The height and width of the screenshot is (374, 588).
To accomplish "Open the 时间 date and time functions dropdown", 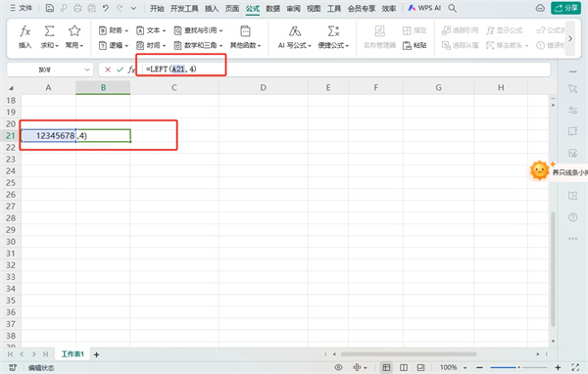I will [x=151, y=45].
